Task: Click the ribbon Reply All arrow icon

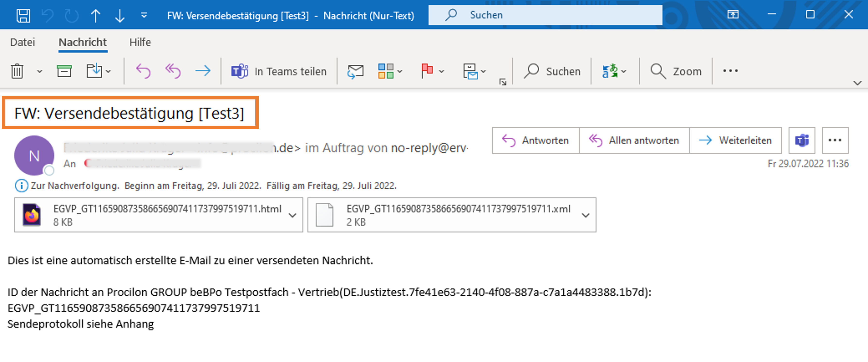Action: [x=173, y=71]
